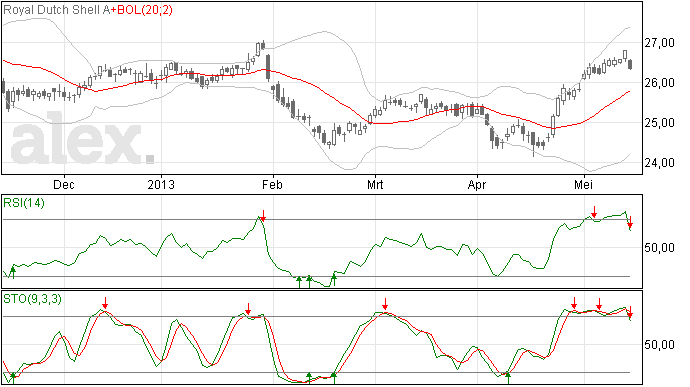Click the STO(9,3,3) panel label

[32, 299]
